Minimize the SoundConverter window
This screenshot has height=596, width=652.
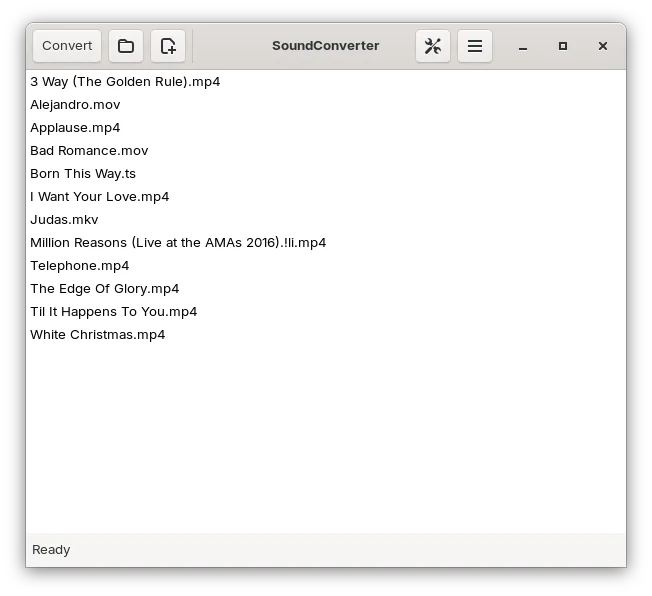pyautogui.click(x=523, y=46)
